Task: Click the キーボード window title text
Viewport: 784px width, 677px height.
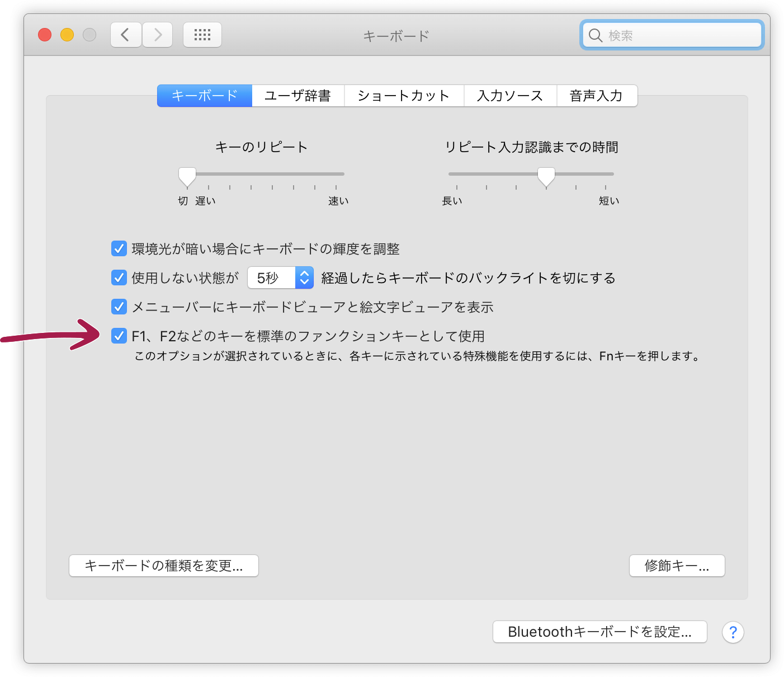Action: click(396, 36)
